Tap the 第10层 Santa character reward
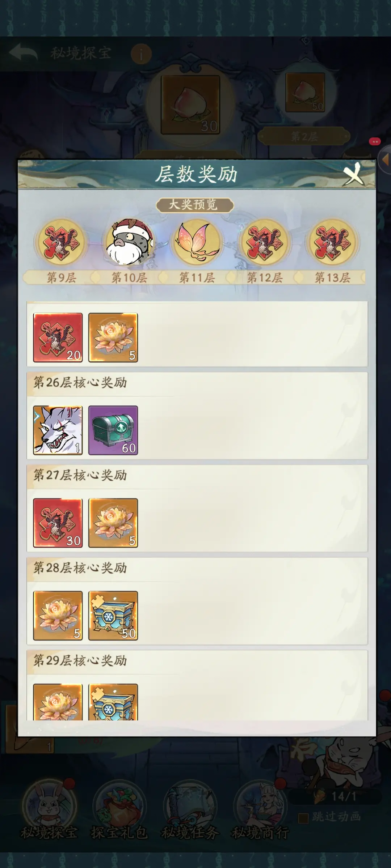391x868 pixels. click(129, 242)
